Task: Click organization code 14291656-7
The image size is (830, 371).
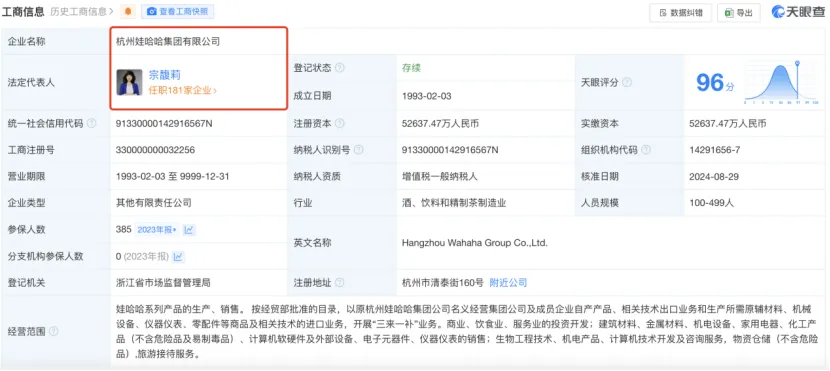Action: tap(715, 150)
